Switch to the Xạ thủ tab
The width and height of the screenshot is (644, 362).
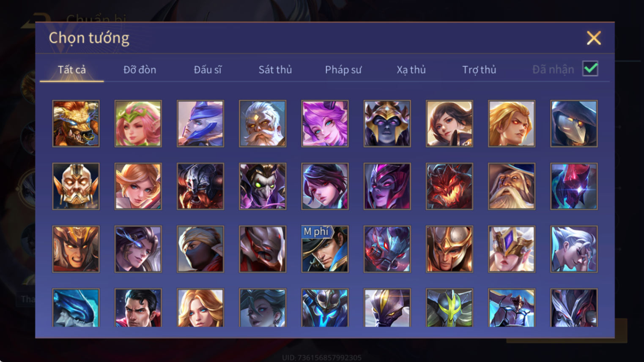pos(411,70)
